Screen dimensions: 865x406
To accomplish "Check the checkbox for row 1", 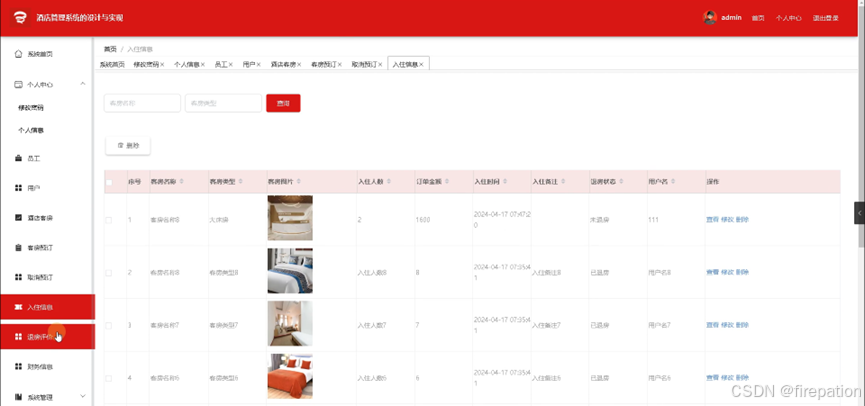I will (x=109, y=220).
